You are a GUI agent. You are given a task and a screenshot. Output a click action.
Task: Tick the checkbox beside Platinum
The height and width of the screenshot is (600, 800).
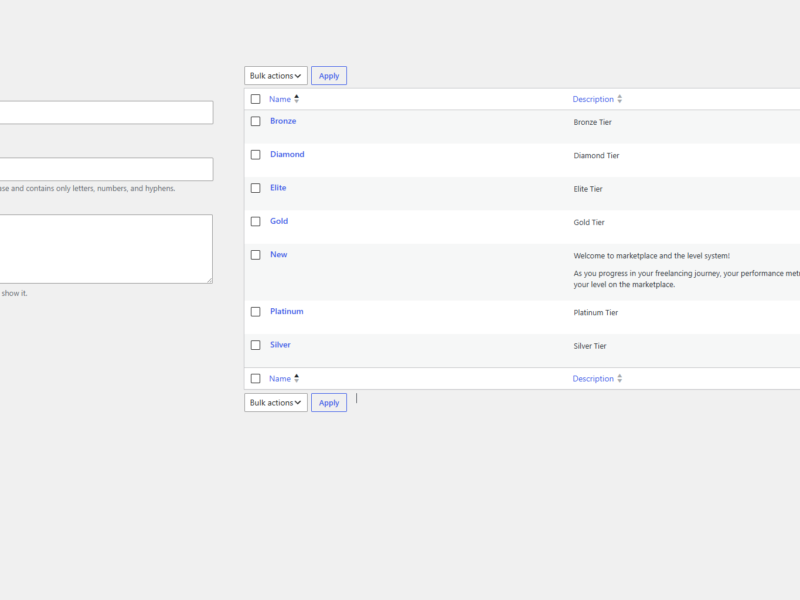pyautogui.click(x=256, y=312)
